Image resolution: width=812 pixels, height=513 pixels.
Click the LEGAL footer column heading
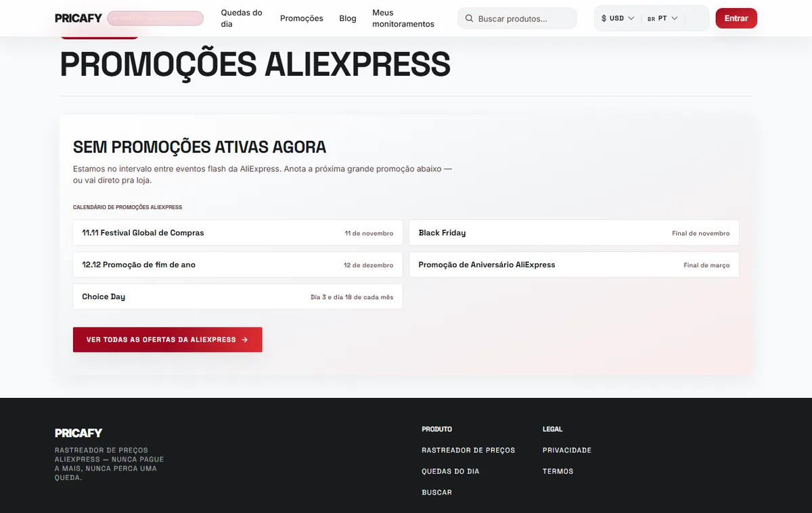tap(552, 429)
